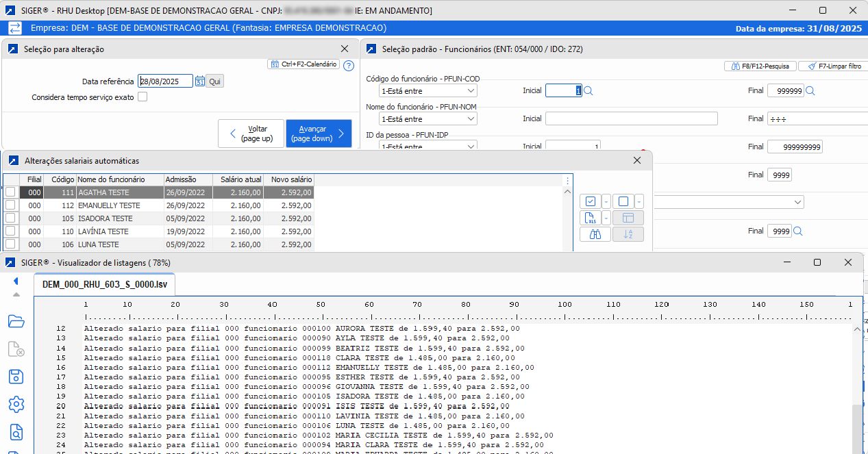Check the row checkbox for AGATHA TESTE
Screen dimensions: 868x454
coord(10,192)
